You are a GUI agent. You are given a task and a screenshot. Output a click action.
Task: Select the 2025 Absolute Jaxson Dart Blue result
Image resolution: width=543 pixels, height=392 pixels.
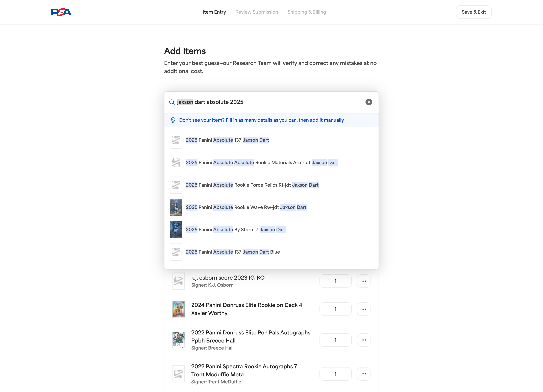tap(233, 252)
